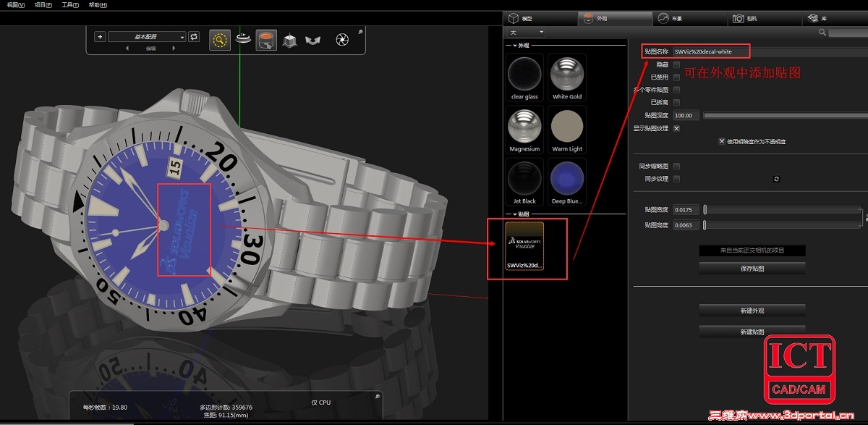Toggle the 隐藏 checkbox
This screenshot has height=425, width=868.
coord(676,64)
